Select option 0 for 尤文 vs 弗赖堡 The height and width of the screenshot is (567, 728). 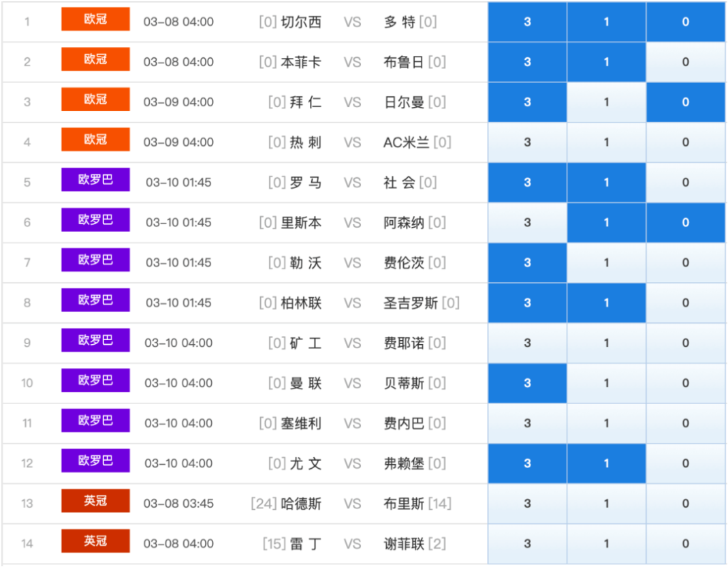[x=686, y=463]
